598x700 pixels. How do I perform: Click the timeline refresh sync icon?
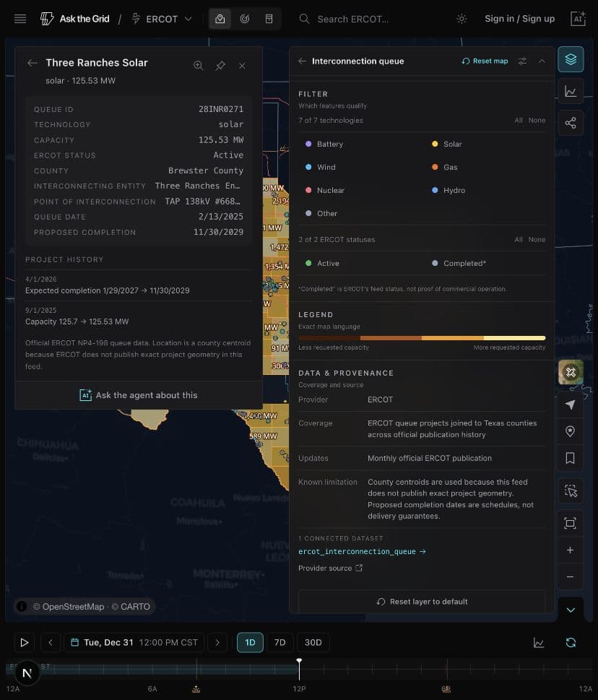(571, 642)
